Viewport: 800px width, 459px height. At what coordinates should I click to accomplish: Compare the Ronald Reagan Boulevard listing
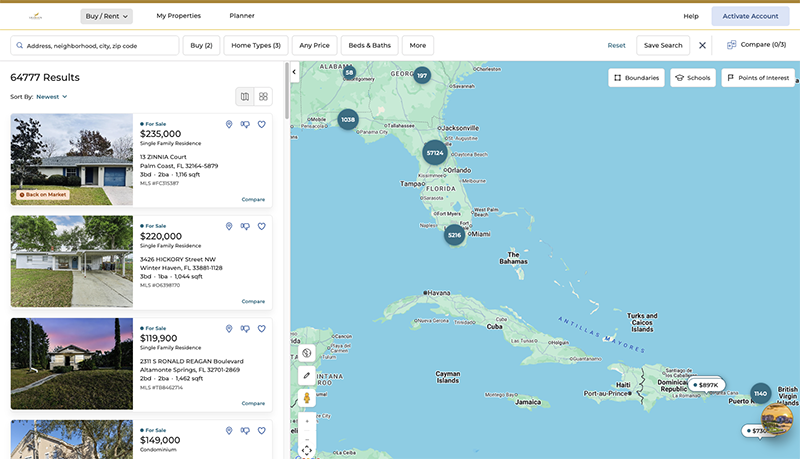coord(253,403)
